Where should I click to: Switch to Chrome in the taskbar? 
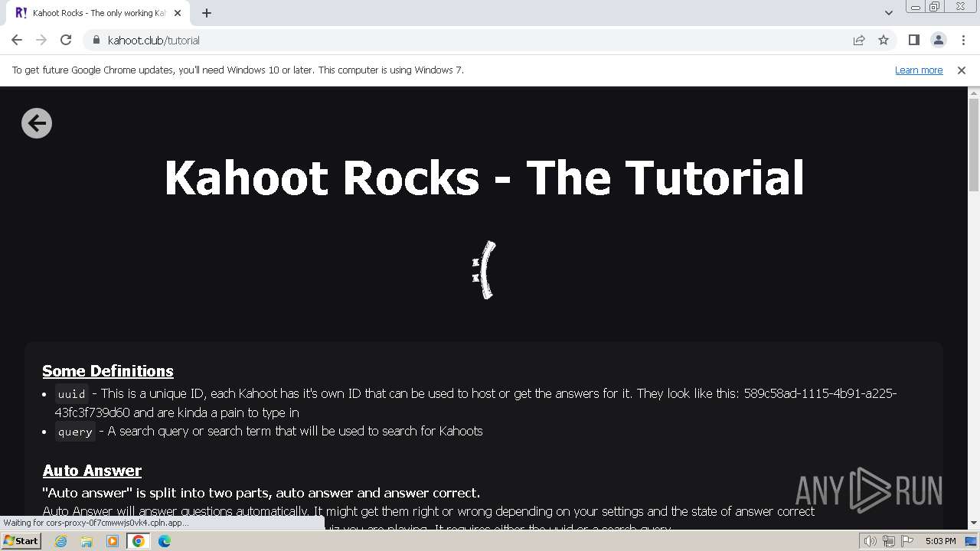point(139,541)
